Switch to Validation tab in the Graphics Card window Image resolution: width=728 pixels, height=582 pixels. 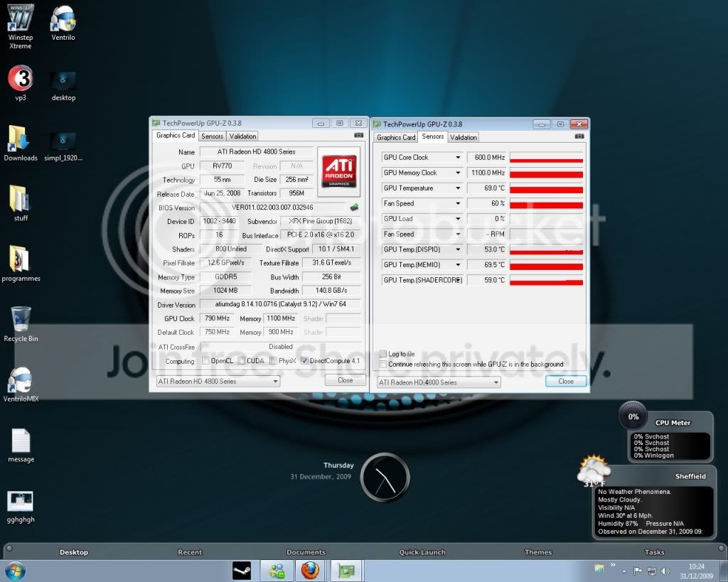[243, 136]
